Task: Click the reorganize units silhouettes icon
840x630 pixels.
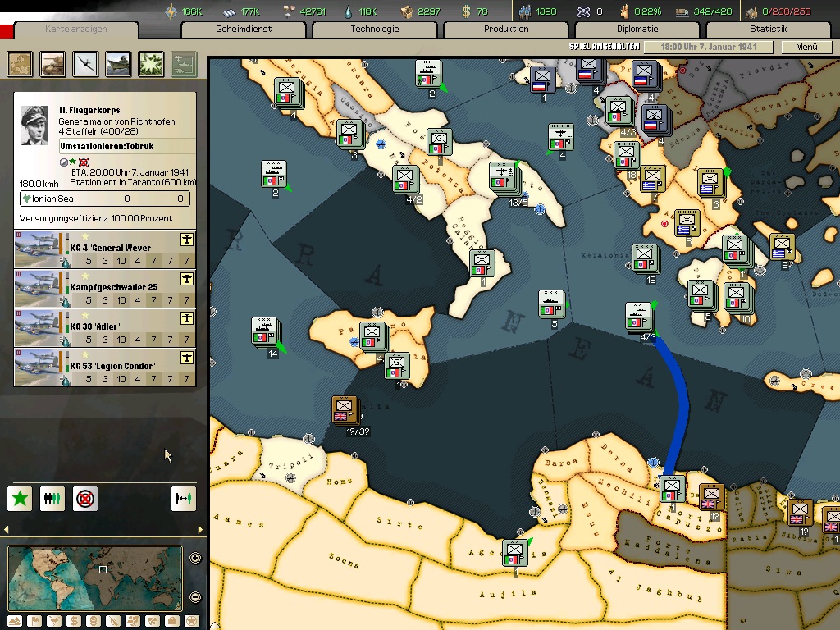Action: [52, 498]
